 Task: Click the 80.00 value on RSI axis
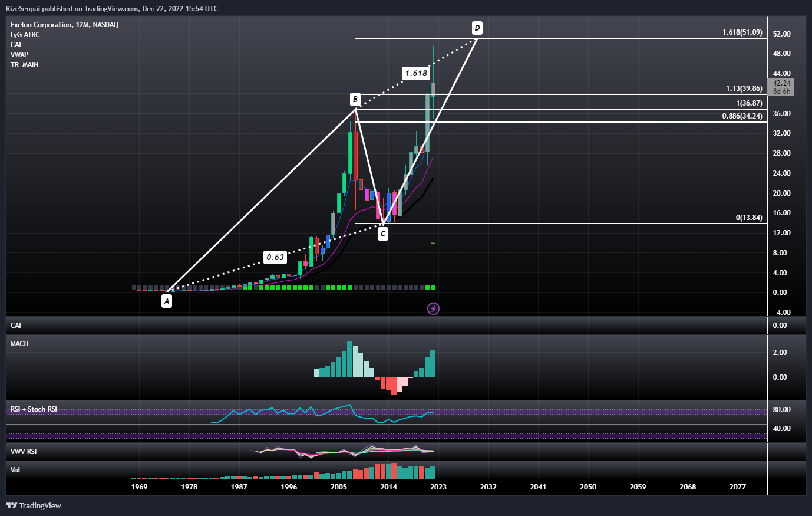pos(782,410)
